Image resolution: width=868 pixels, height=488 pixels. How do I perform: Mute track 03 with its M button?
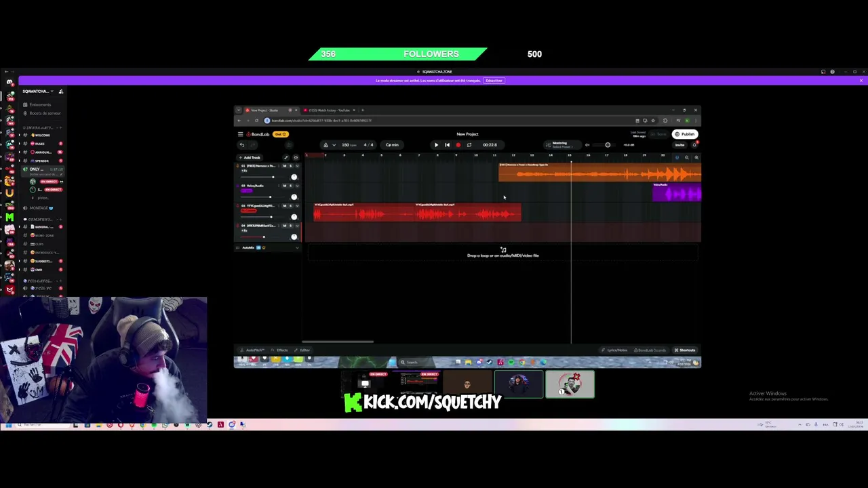(285, 205)
